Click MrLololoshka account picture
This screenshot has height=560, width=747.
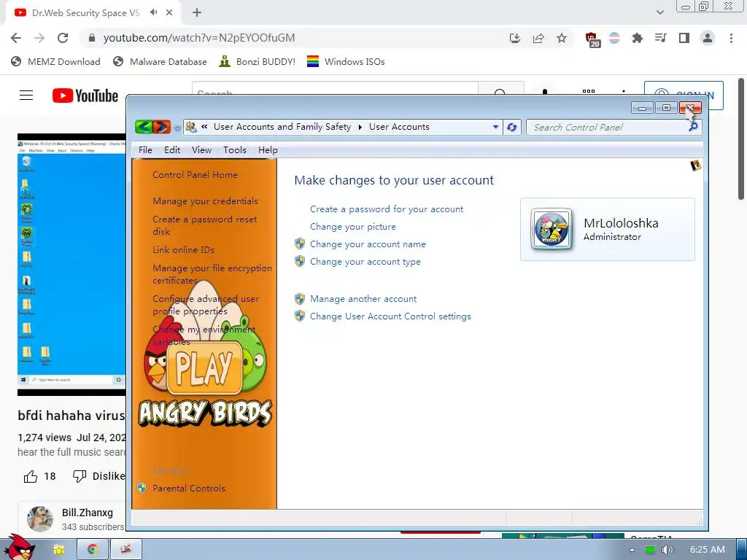551,229
